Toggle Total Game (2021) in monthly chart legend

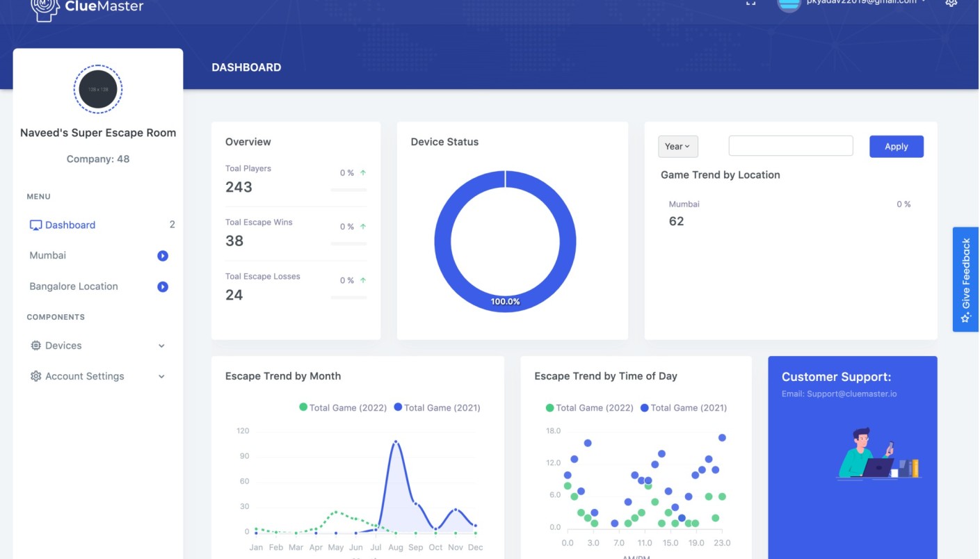[x=437, y=407]
